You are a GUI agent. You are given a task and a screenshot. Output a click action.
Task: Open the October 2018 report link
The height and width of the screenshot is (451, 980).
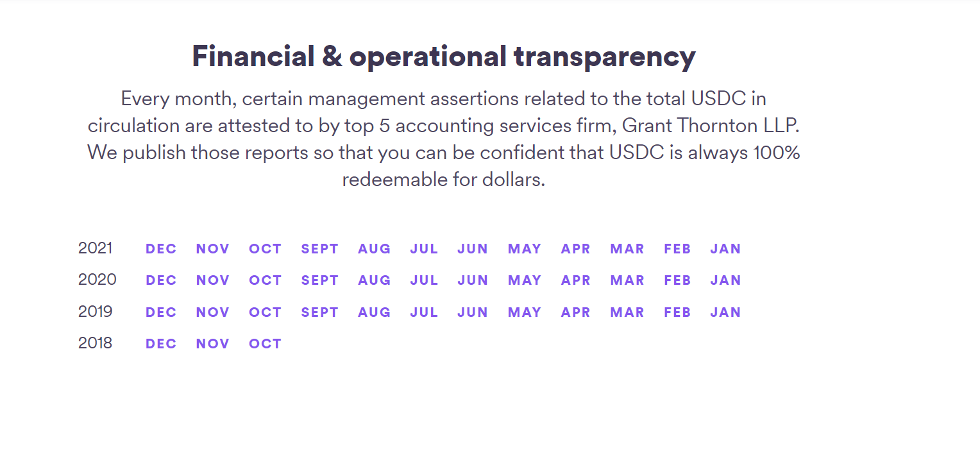(266, 344)
